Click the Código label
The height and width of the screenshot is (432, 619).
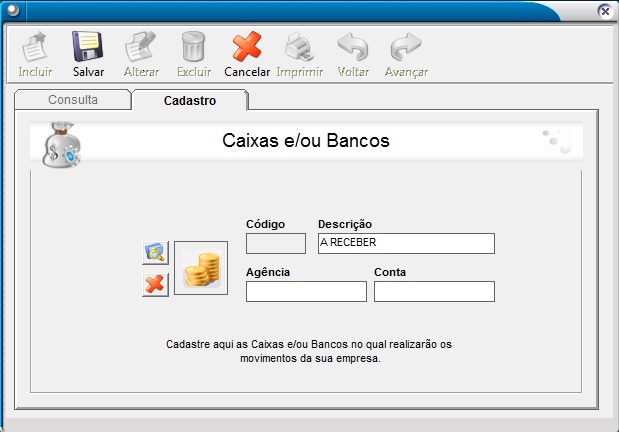point(265,224)
